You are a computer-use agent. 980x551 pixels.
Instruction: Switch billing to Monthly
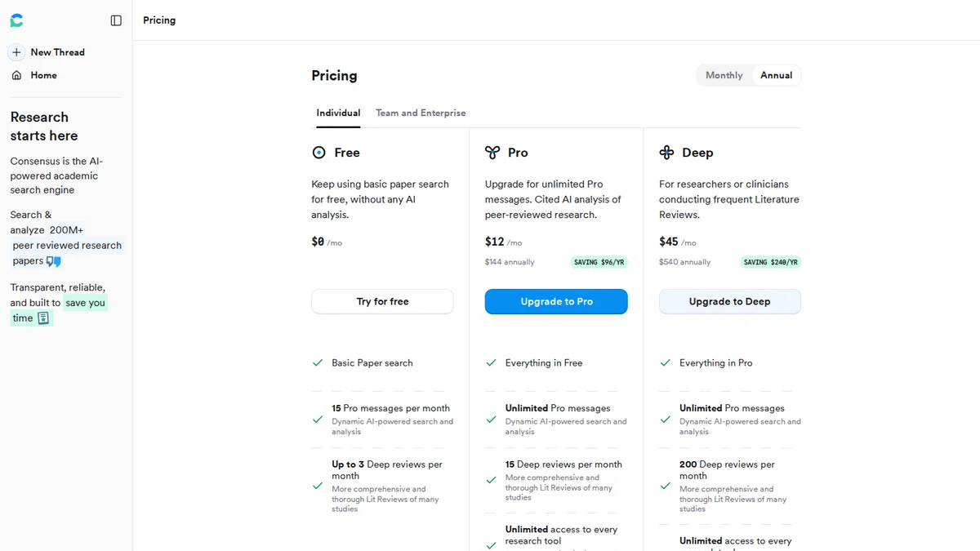coord(724,75)
